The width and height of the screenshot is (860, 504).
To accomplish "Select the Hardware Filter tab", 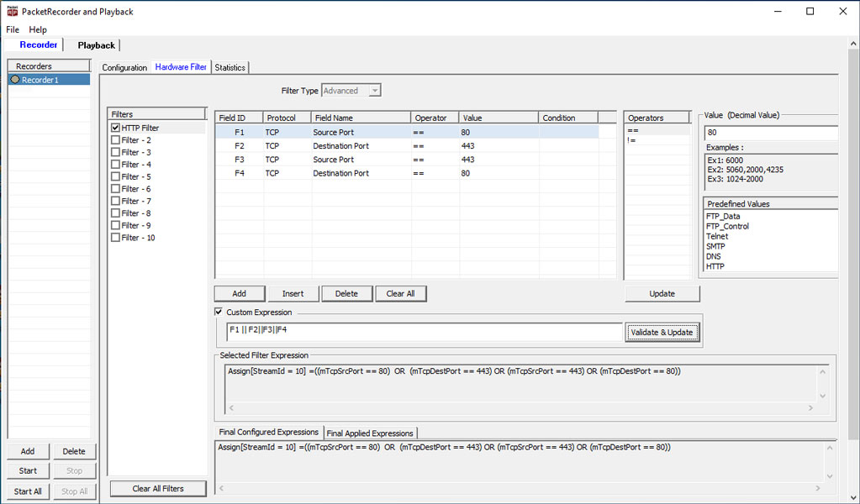I will [x=181, y=67].
